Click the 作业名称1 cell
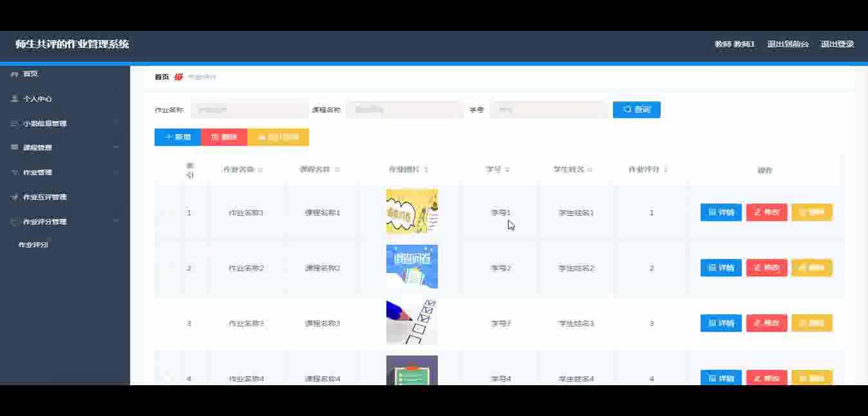868x416 pixels. click(x=247, y=213)
